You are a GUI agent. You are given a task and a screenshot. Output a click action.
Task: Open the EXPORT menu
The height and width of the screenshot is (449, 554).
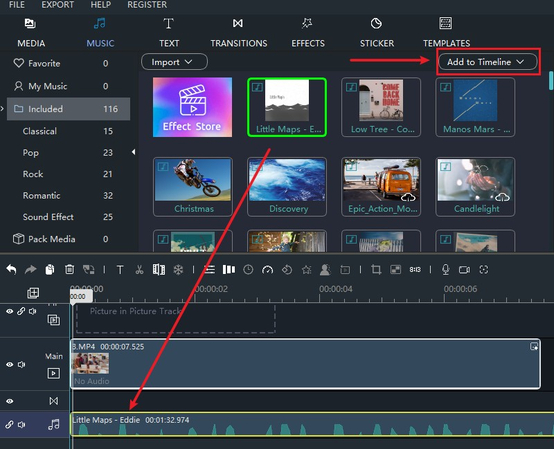point(58,5)
